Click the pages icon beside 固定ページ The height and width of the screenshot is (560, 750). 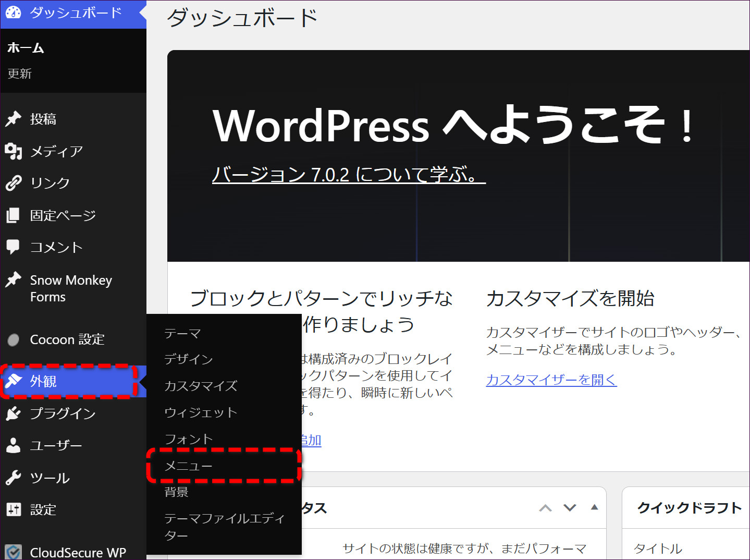[14, 215]
